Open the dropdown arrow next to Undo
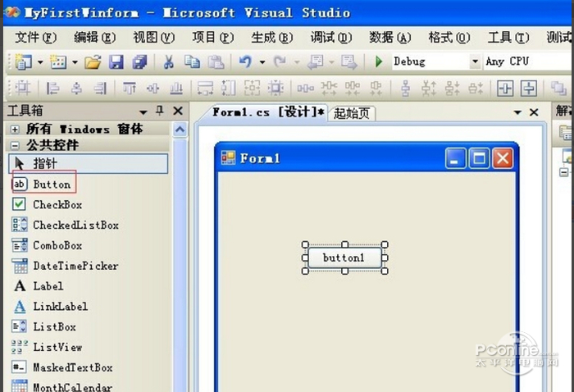Screen dimensions: 574x392 [x=262, y=62]
